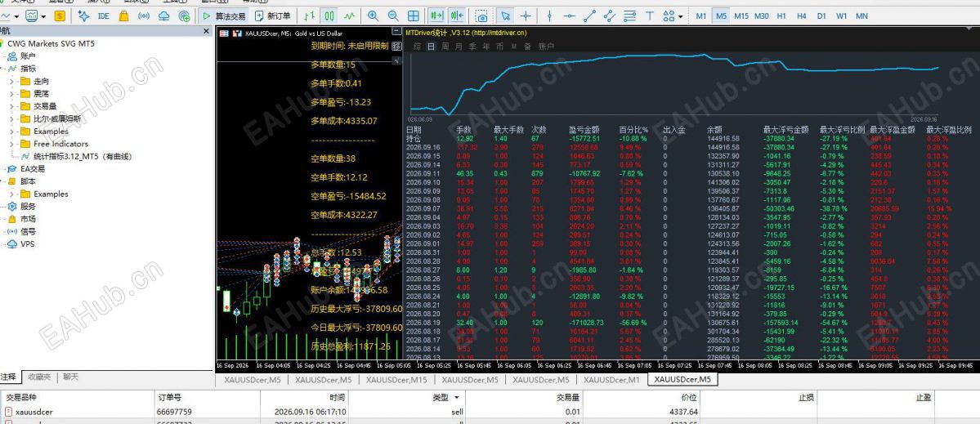
Task: Click the yellow dollar-sign trading icon
Action: (60, 16)
